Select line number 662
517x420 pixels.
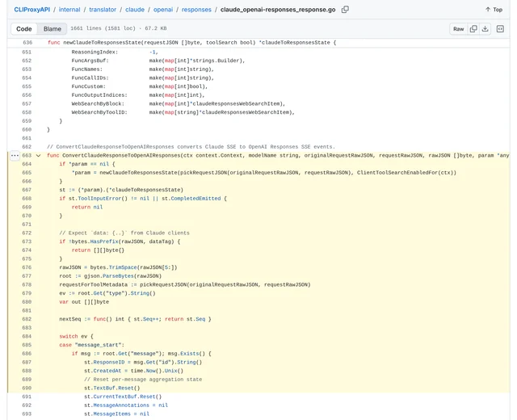tap(27, 147)
